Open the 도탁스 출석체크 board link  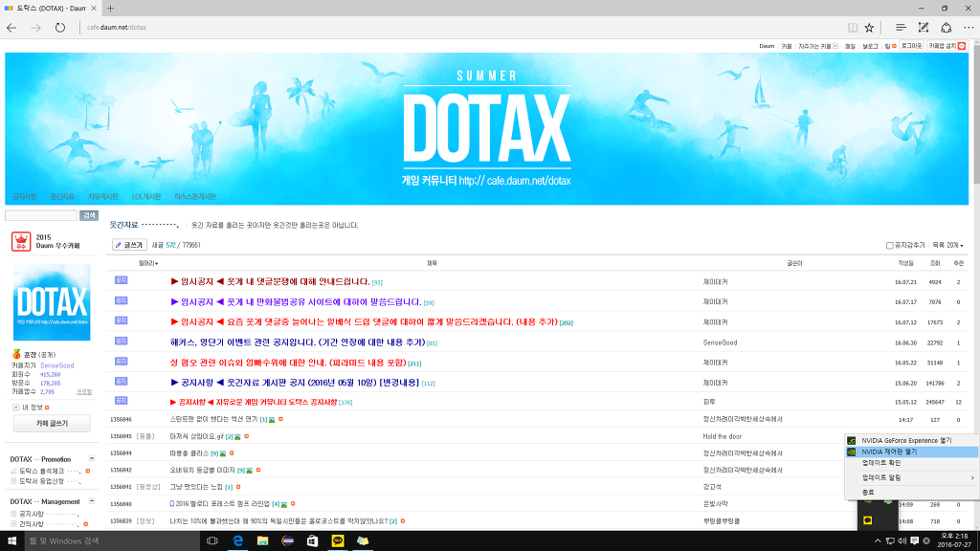click(42, 471)
